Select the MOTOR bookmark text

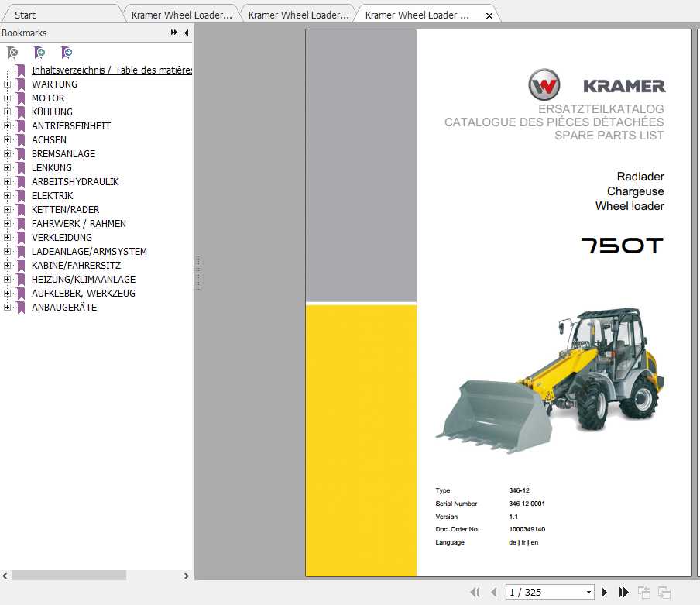(x=48, y=98)
